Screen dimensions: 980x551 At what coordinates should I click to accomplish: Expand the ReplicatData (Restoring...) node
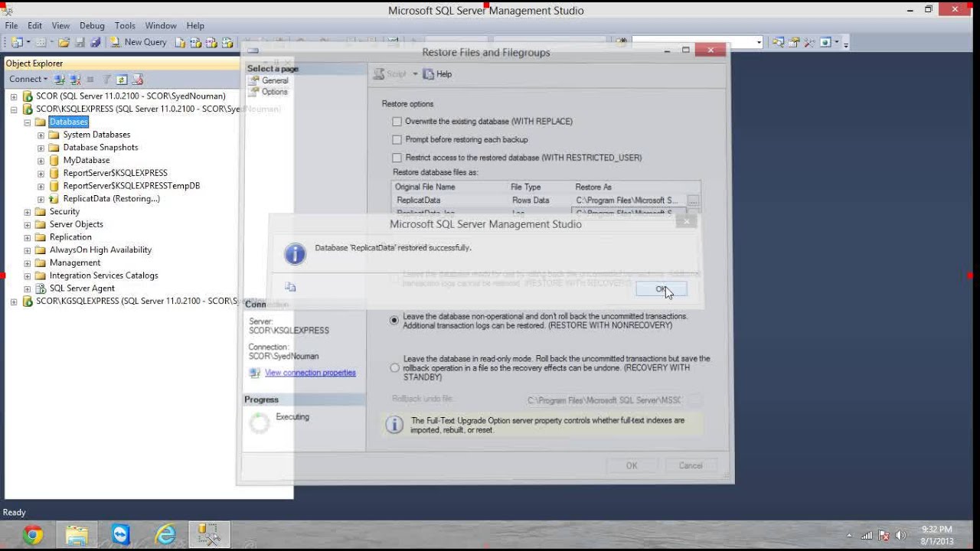pyautogui.click(x=41, y=199)
